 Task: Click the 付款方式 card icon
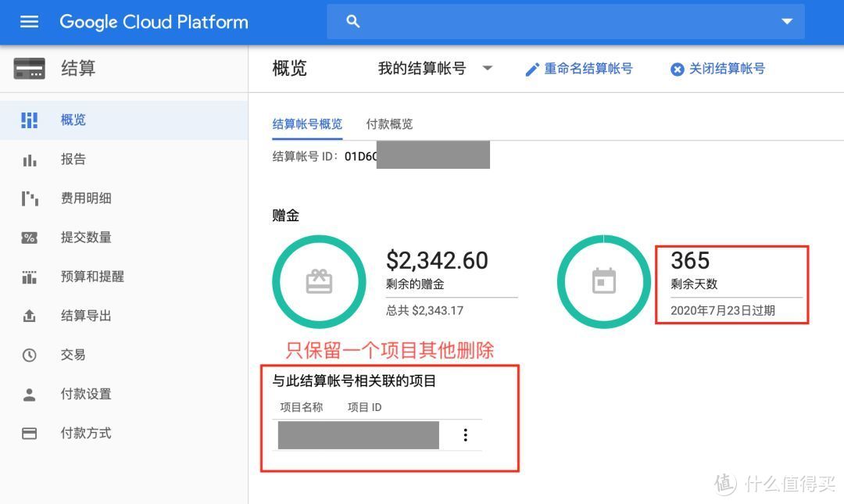pyautogui.click(x=29, y=433)
